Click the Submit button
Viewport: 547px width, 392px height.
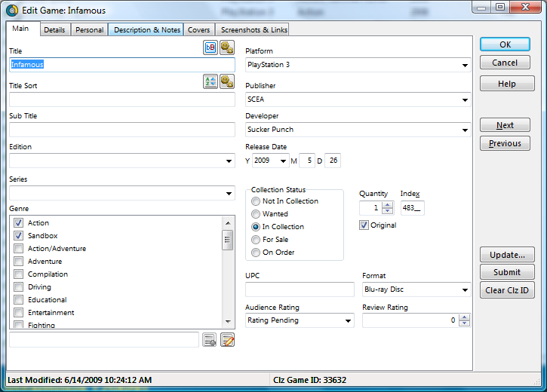point(507,272)
